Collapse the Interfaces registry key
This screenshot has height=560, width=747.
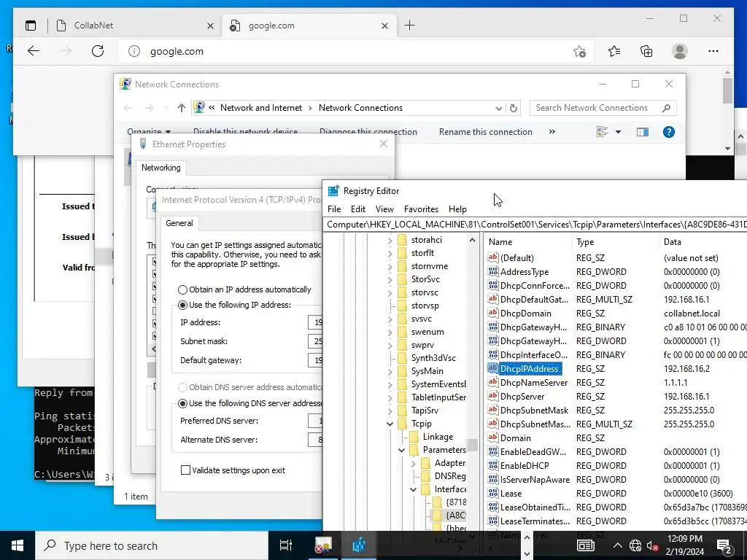[413, 489]
